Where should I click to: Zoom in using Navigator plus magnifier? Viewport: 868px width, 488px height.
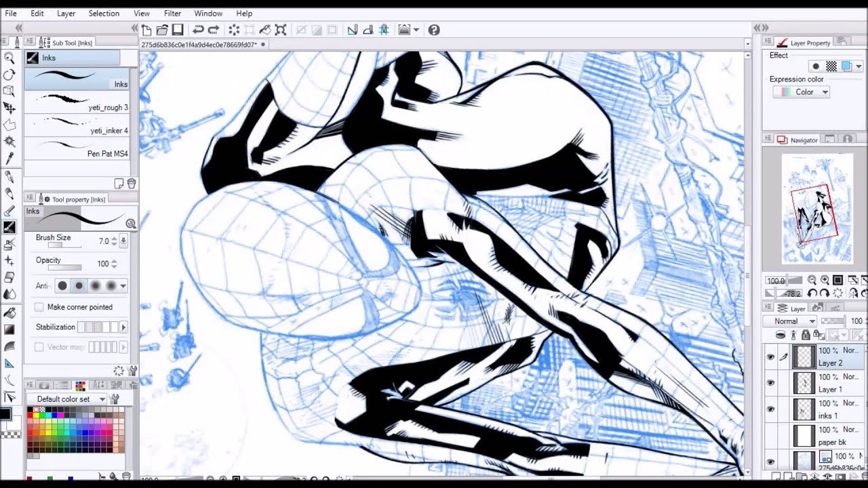(825, 281)
